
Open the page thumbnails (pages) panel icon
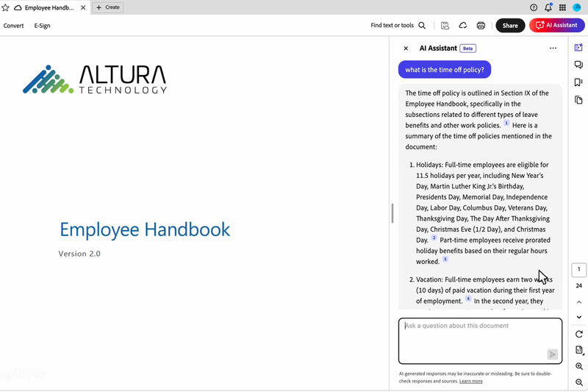click(x=578, y=100)
